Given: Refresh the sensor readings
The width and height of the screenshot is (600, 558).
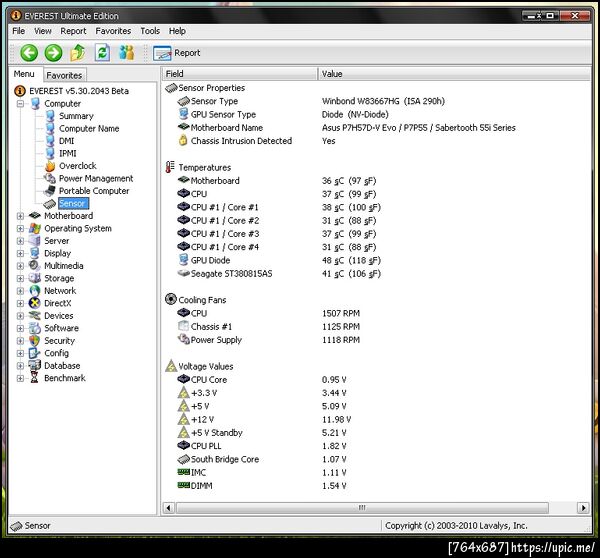Looking at the screenshot, I should (x=102, y=53).
